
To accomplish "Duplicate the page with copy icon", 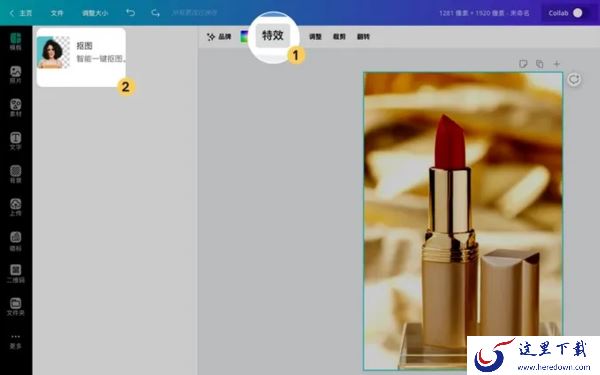I will click(x=540, y=64).
